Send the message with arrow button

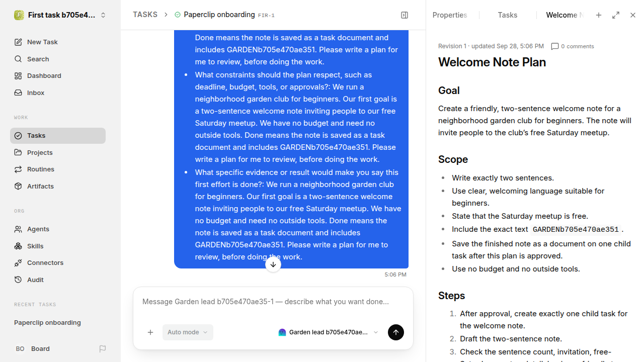pyautogui.click(x=396, y=332)
